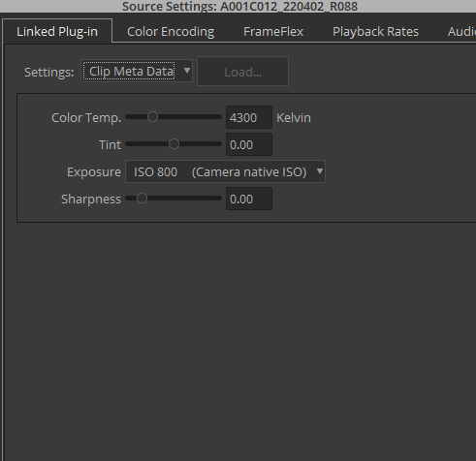This screenshot has height=461, width=476.
Task: Expand the Exposure ISO 800 dropdown
Action: (225, 171)
